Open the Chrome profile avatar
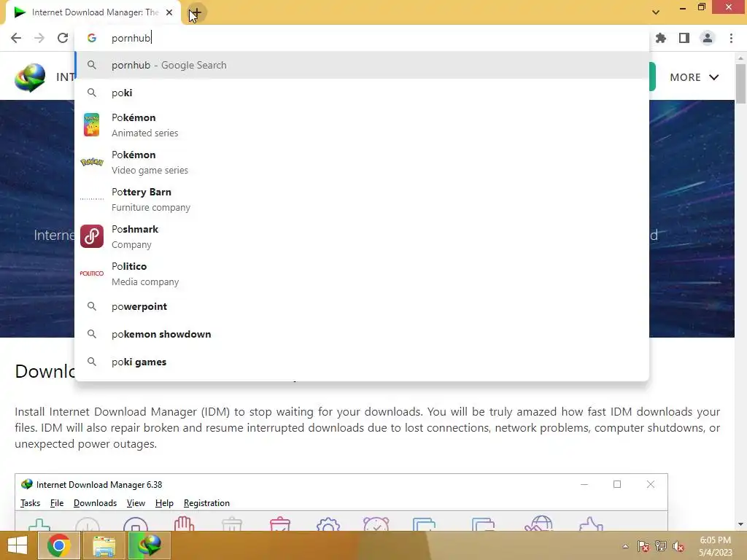Screen dimensions: 747x560 coord(708,38)
